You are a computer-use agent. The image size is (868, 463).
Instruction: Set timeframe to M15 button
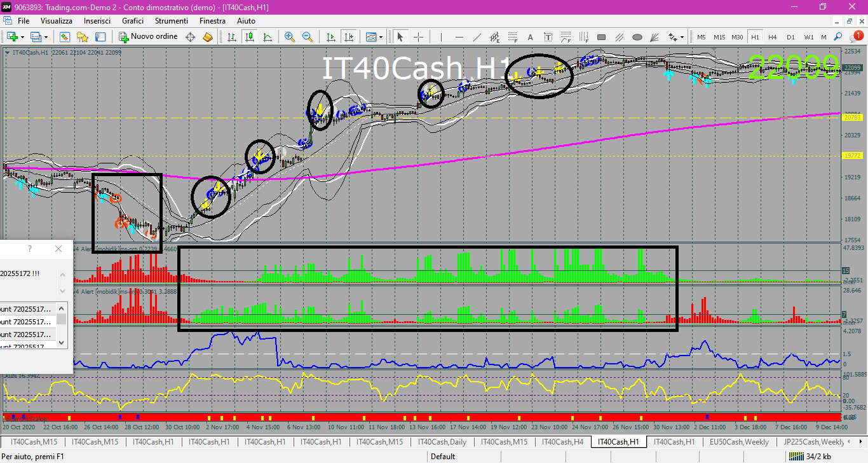click(x=719, y=37)
